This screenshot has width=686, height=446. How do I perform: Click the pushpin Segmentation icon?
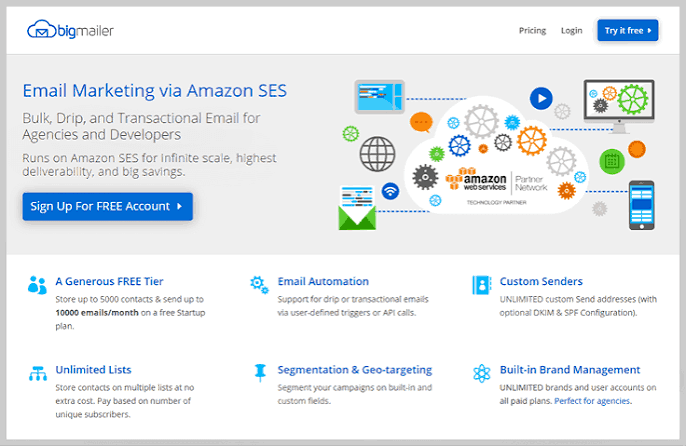coord(260,373)
